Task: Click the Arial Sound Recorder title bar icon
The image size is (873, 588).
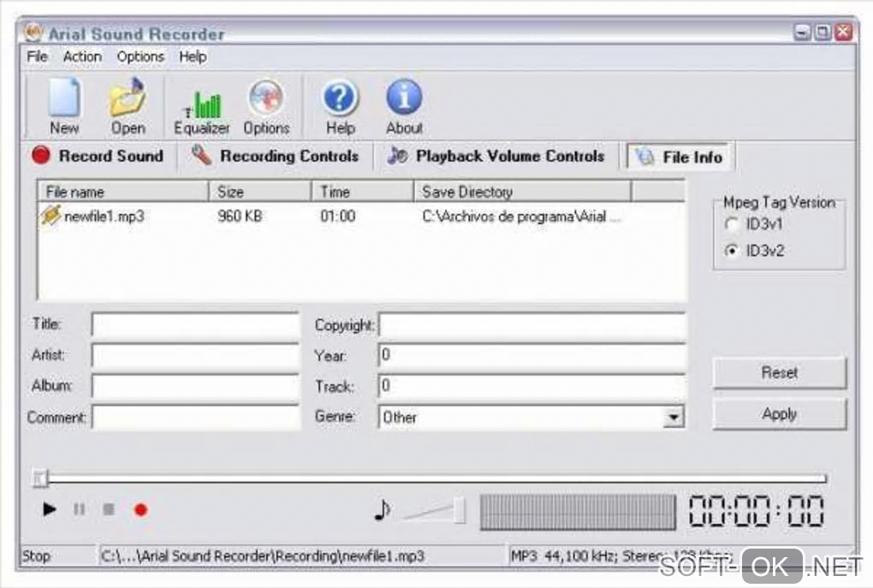Action: point(33,33)
